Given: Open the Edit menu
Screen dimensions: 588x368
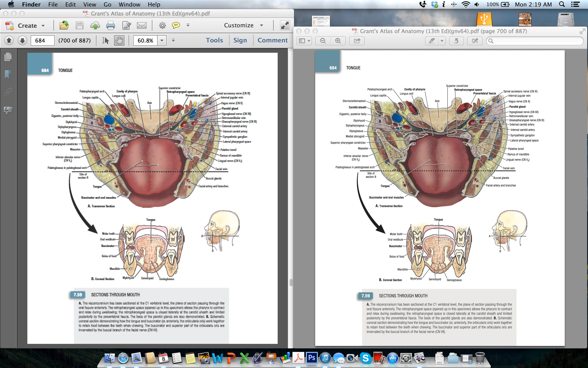Looking at the screenshot, I should click(x=70, y=4).
